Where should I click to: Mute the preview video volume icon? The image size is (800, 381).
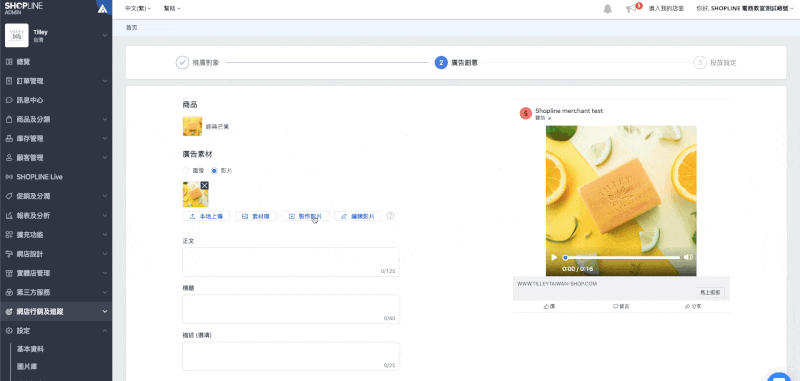click(x=688, y=257)
